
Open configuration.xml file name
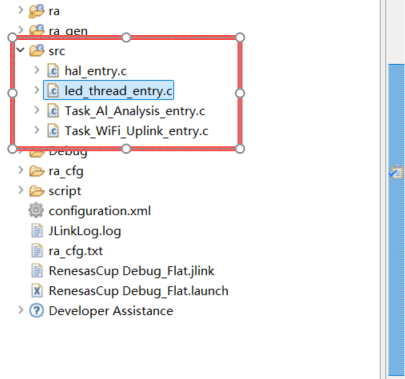point(100,211)
